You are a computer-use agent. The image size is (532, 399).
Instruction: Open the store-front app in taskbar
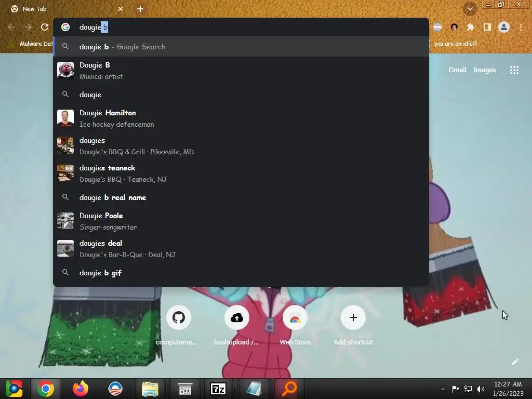(x=185, y=389)
